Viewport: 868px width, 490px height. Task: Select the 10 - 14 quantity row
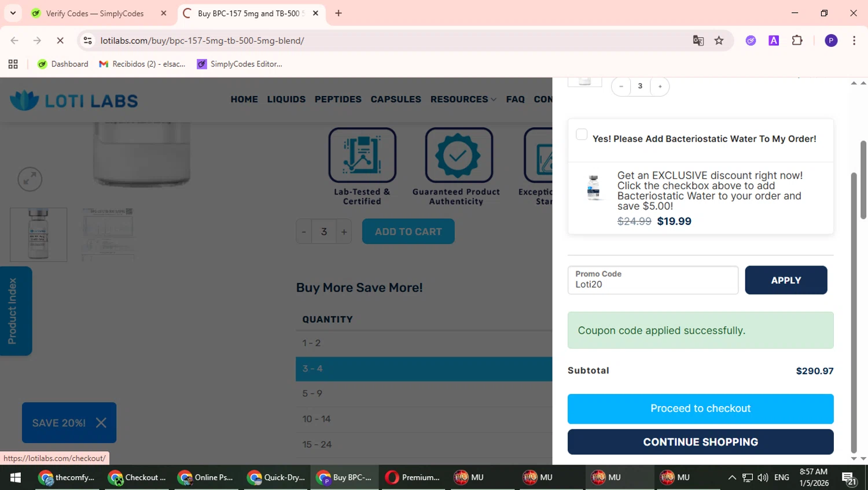point(424,419)
